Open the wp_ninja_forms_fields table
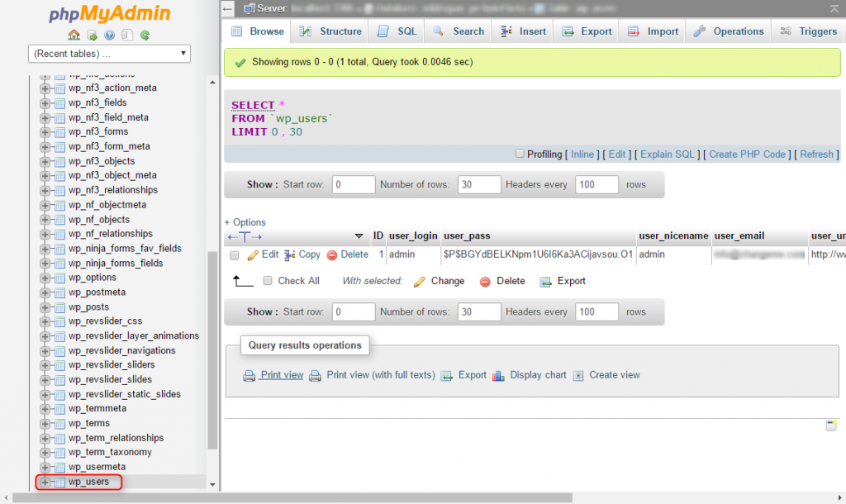Screen dimensions: 846x504 coord(116,264)
